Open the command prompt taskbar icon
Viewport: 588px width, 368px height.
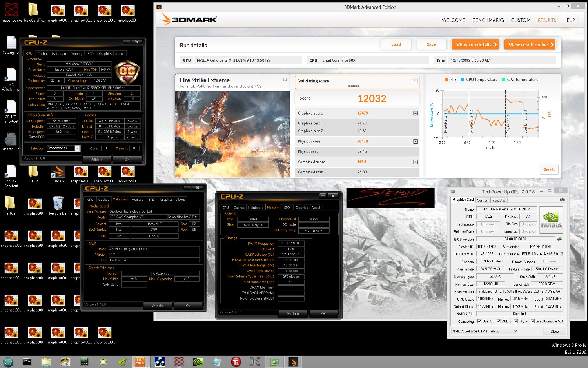27,362
